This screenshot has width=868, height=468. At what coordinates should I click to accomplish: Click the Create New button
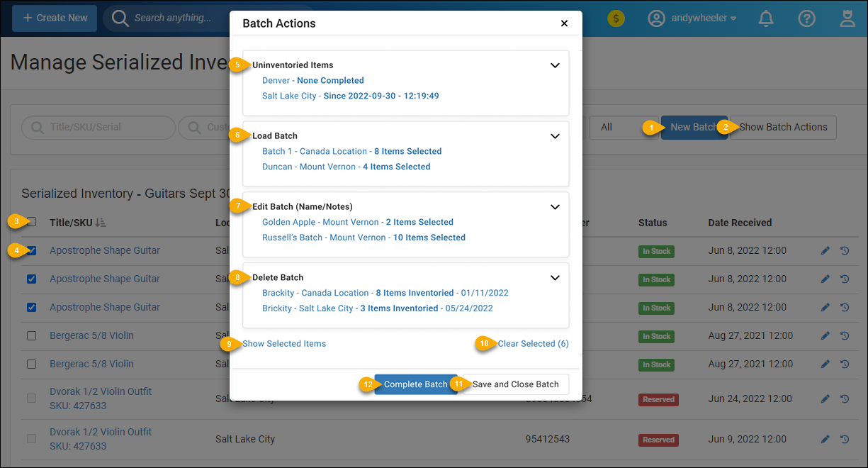(x=55, y=18)
